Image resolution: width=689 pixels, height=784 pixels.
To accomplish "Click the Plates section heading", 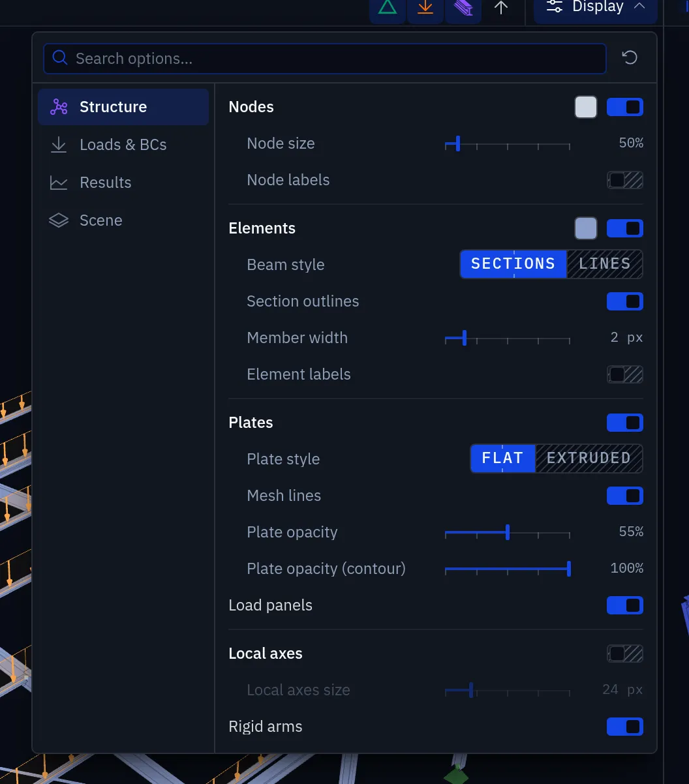I will pos(251,423).
